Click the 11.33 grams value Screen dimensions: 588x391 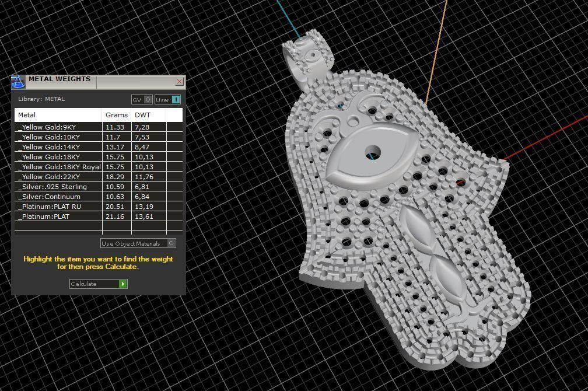(115, 127)
